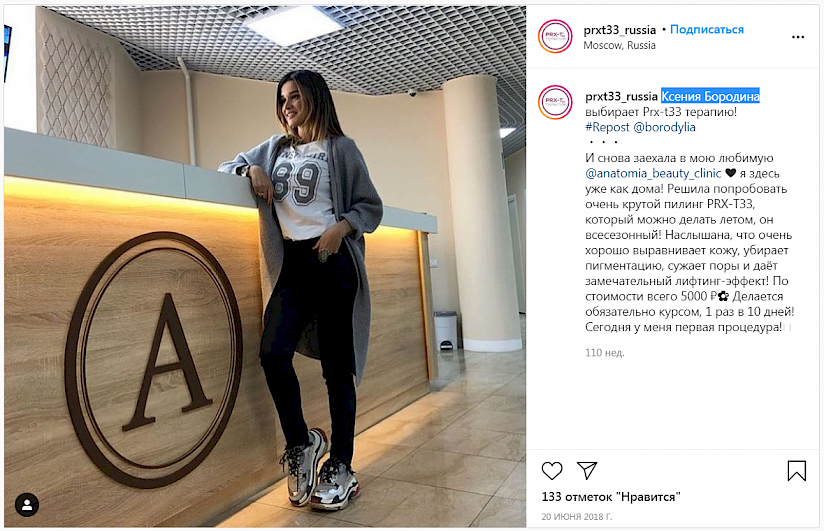Click the 110 нед. timestamp
The image size is (824, 531).
click(604, 353)
